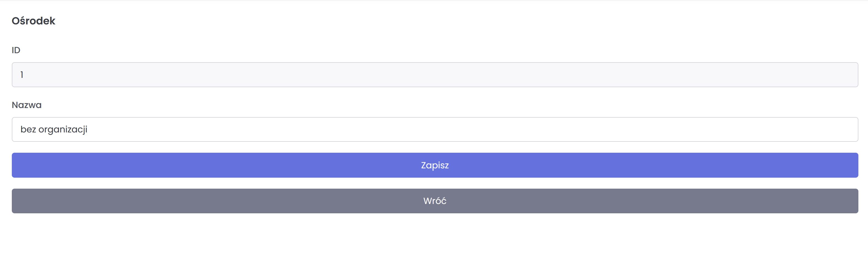Return to previous page via Wróć
868x258 pixels.
point(435,201)
